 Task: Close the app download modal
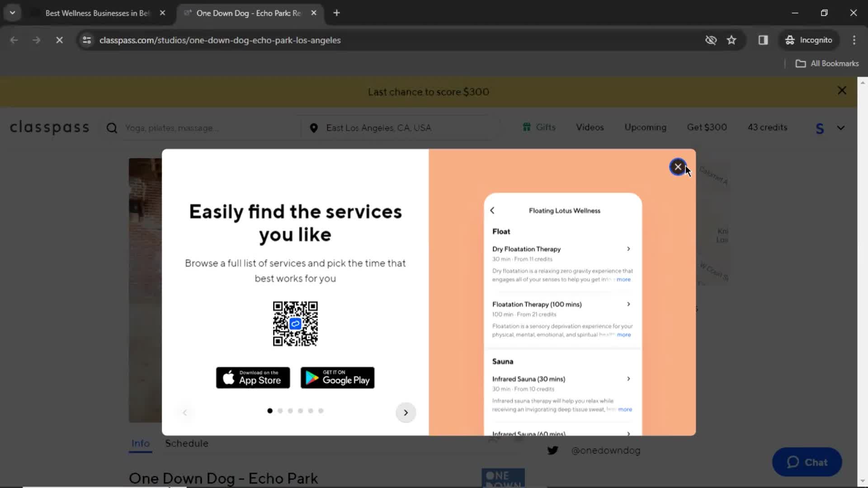coord(679,167)
